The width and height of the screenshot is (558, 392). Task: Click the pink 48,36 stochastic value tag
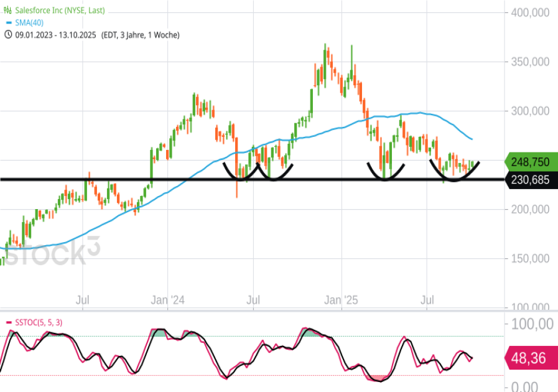(531, 358)
